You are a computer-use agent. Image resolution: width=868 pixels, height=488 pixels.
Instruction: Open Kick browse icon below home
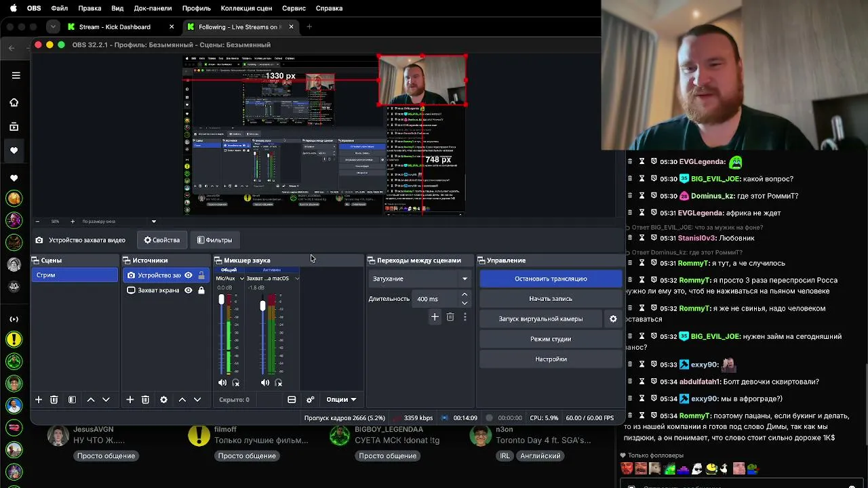(14, 127)
